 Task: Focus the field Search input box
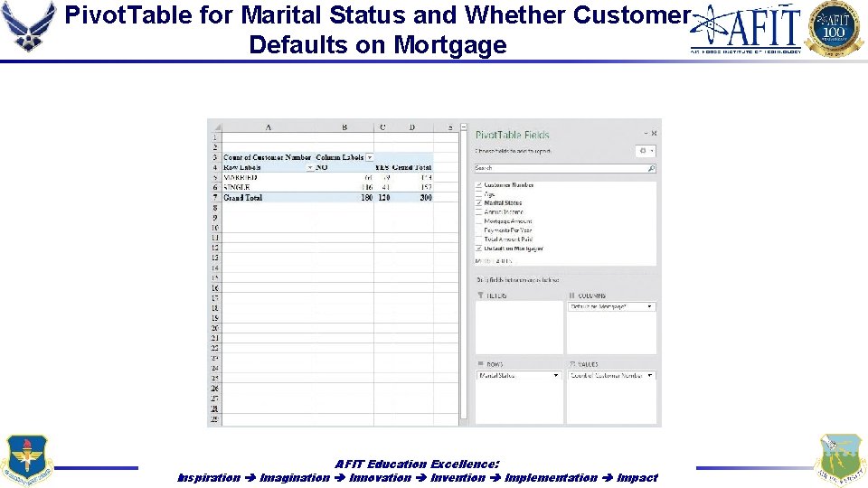pos(564,168)
